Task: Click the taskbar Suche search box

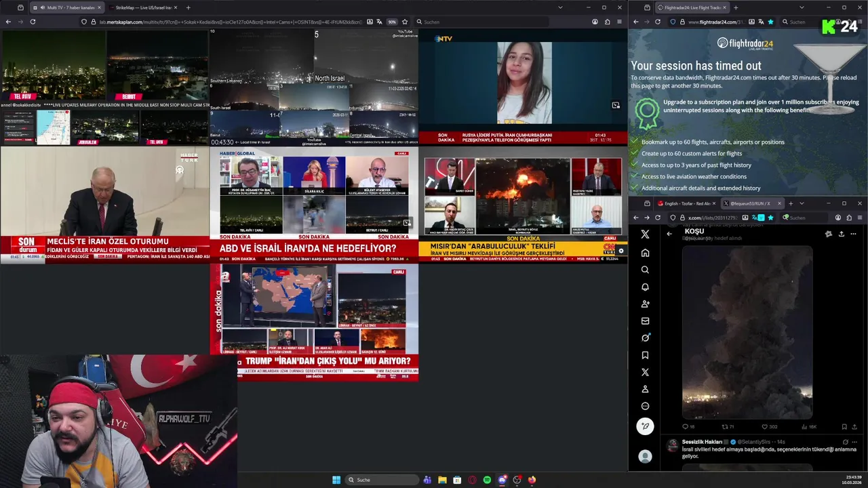Action: pyautogui.click(x=382, y=480)
